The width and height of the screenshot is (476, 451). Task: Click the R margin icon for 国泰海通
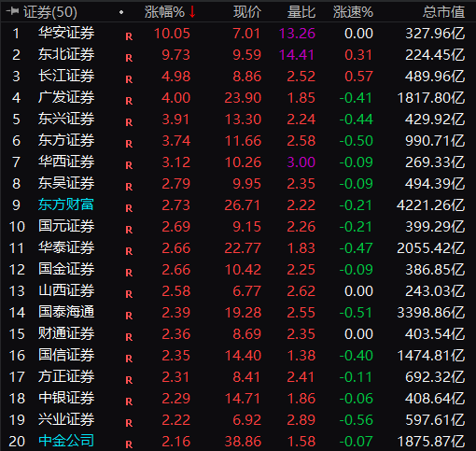click(x=129, y=316)
